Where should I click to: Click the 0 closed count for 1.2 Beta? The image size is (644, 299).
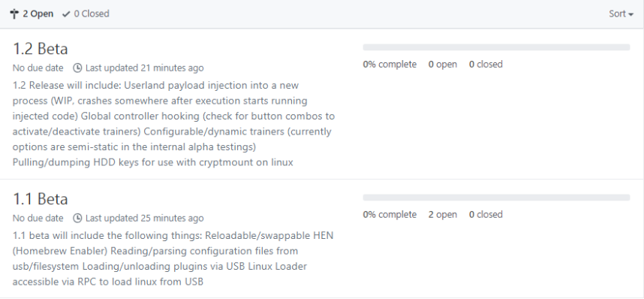point(486,65)
